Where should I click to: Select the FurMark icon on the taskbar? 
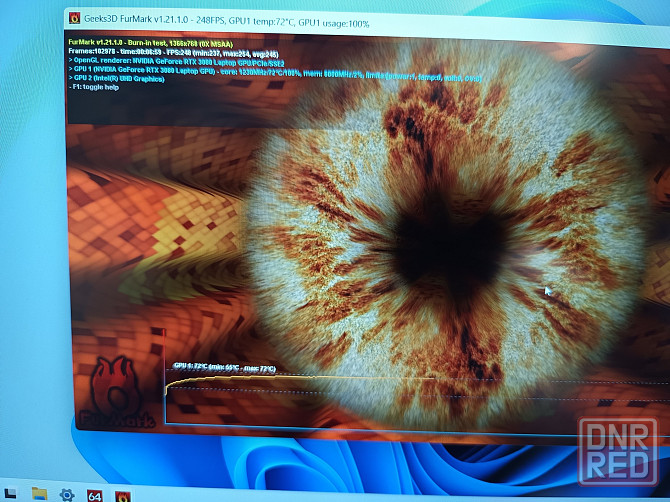[x=123, y=495]
